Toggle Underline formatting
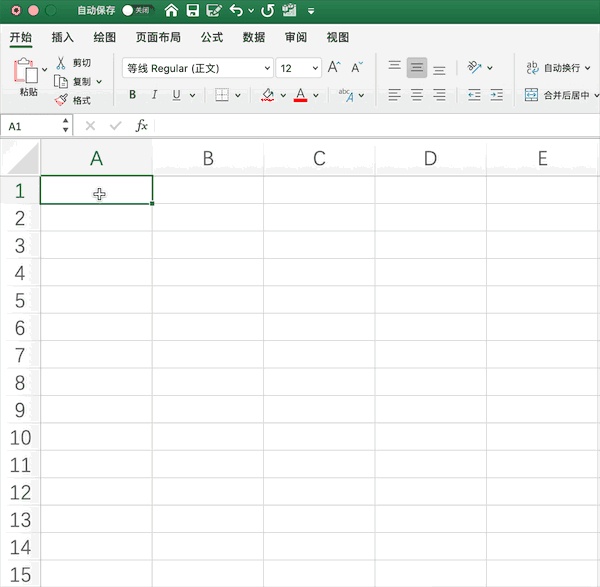This screenshot has height=587, width=600. click(x=176, y=95)
